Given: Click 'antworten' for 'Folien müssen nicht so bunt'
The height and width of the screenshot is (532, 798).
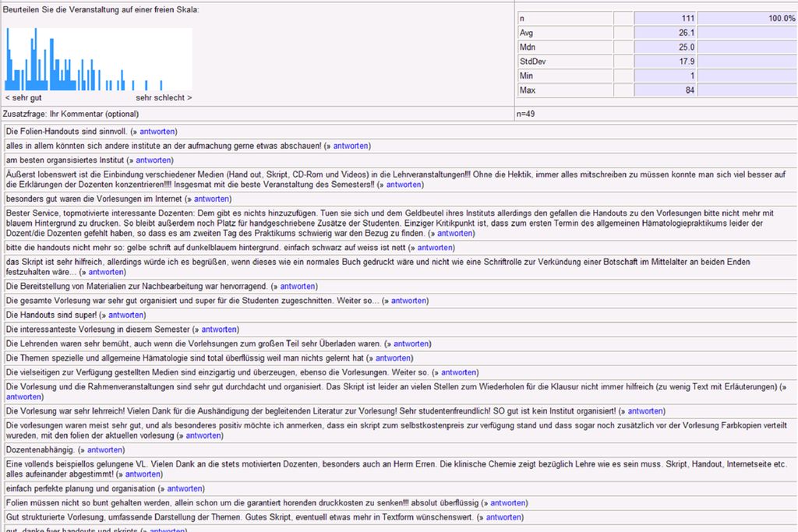Looking at the screenshot, I should click(x=507, y=502).
